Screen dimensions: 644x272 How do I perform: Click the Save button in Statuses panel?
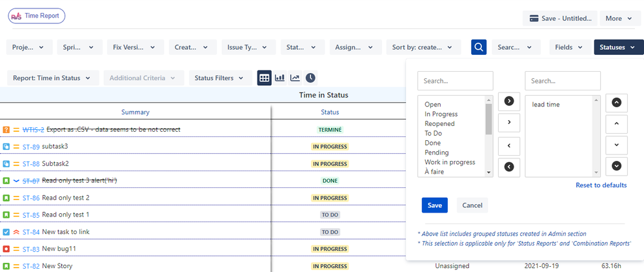click(434, 205)
